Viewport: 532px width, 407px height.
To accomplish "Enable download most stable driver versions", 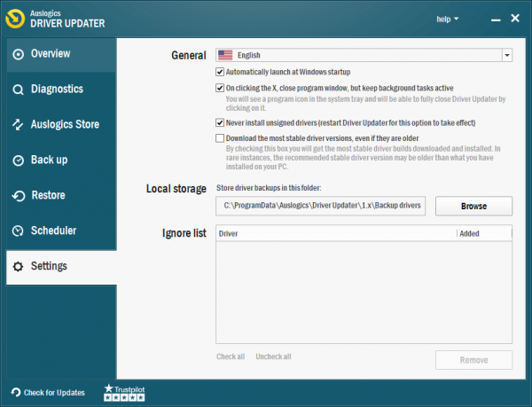I will 220,138.
